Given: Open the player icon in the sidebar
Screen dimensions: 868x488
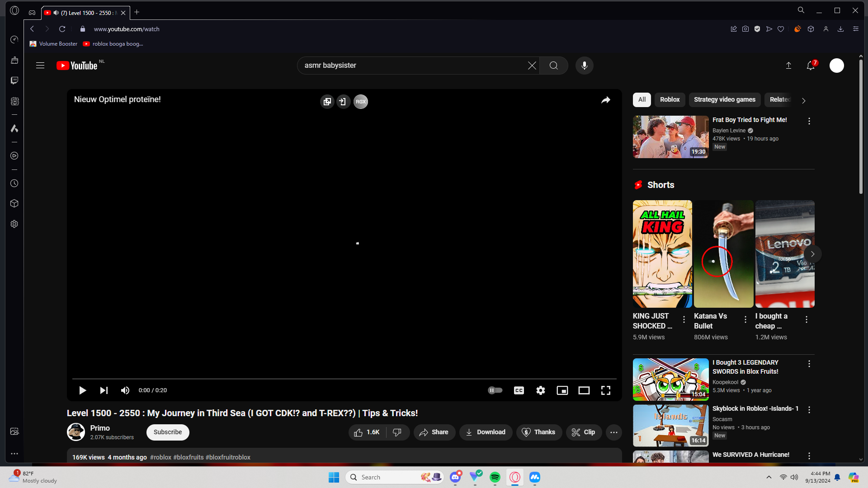Looking at the screenshot, I should [14, 156].
